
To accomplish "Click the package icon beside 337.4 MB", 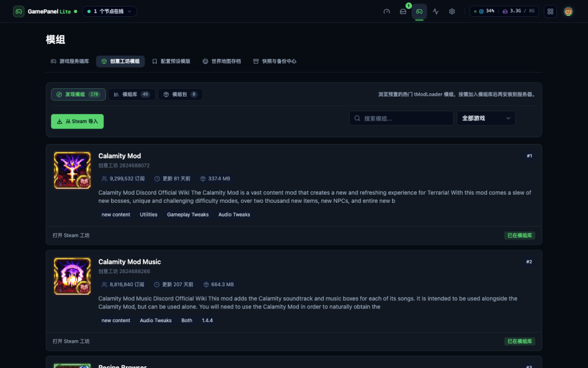I will 203,179.
